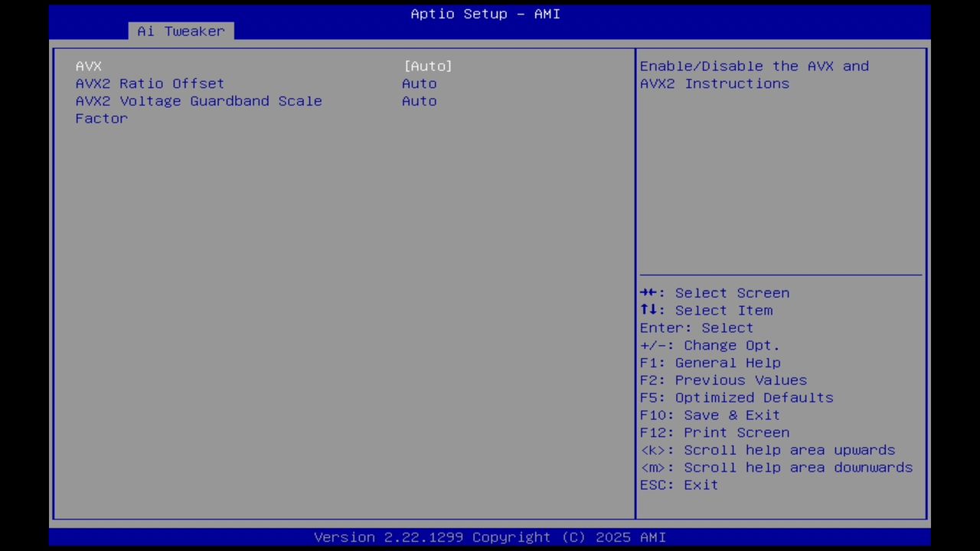980x551 pixels.
Task: Open AVX2 Voltage Guardband Scale Factor setting
Action: [x=198, y=101]
